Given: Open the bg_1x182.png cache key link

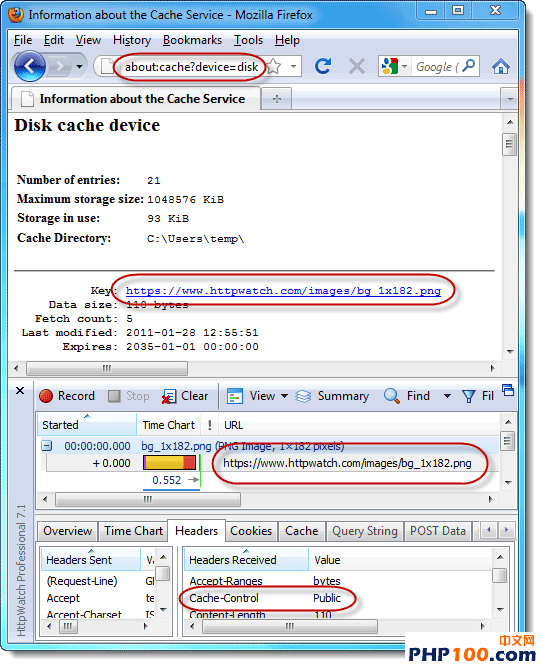Looking at the screenshot, I should 283,291.
